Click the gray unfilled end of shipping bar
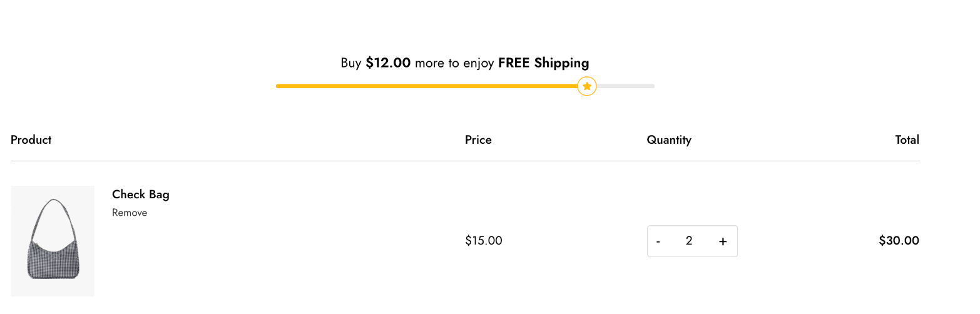 coord(626,86)
